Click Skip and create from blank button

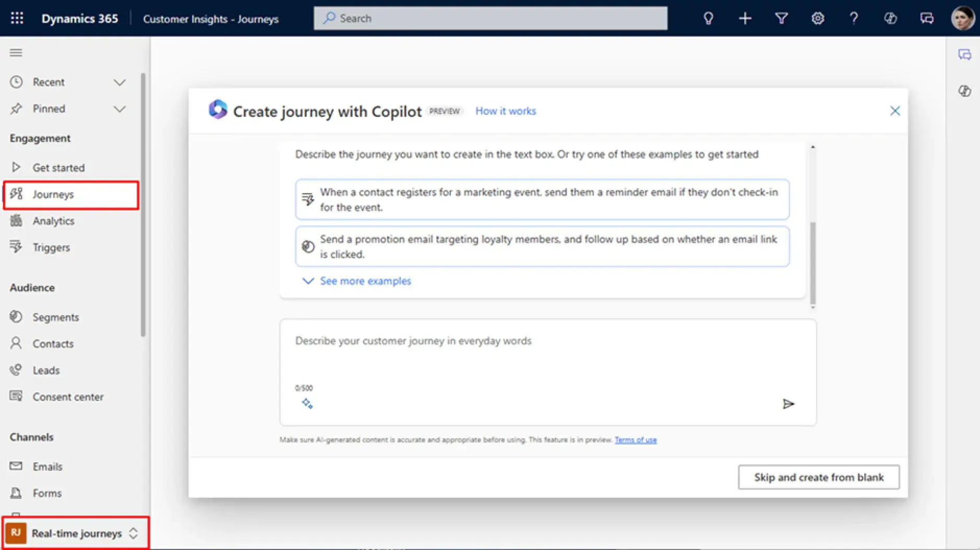coord(819,477)
